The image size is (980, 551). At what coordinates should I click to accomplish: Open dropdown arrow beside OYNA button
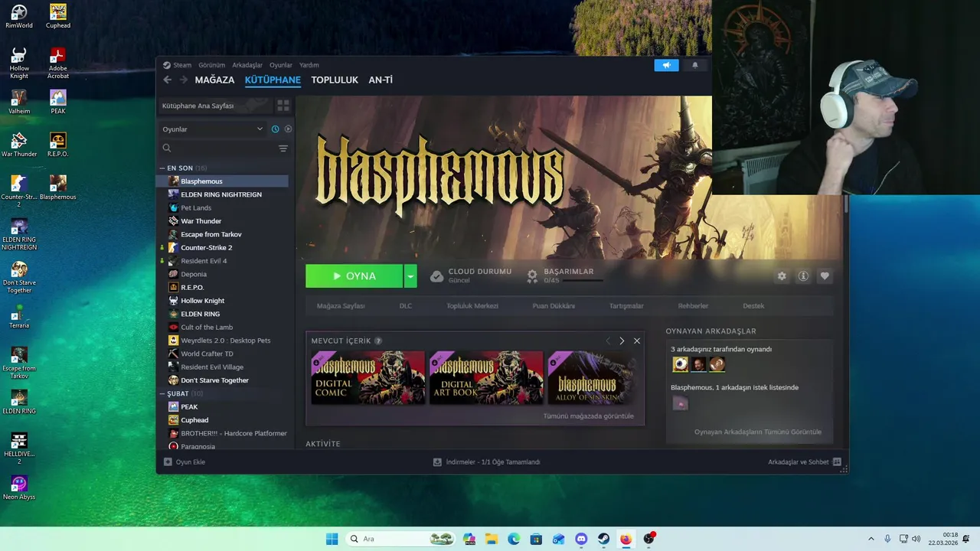click(x=410, y=276)
